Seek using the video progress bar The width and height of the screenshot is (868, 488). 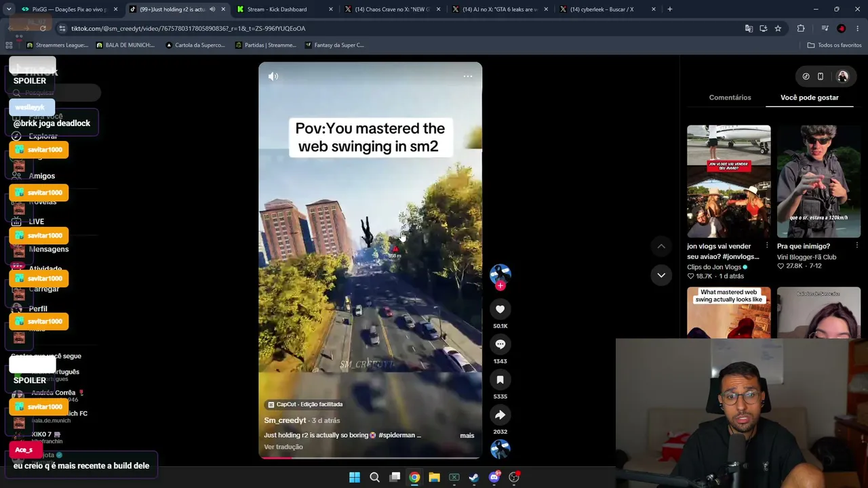[370, 457]
